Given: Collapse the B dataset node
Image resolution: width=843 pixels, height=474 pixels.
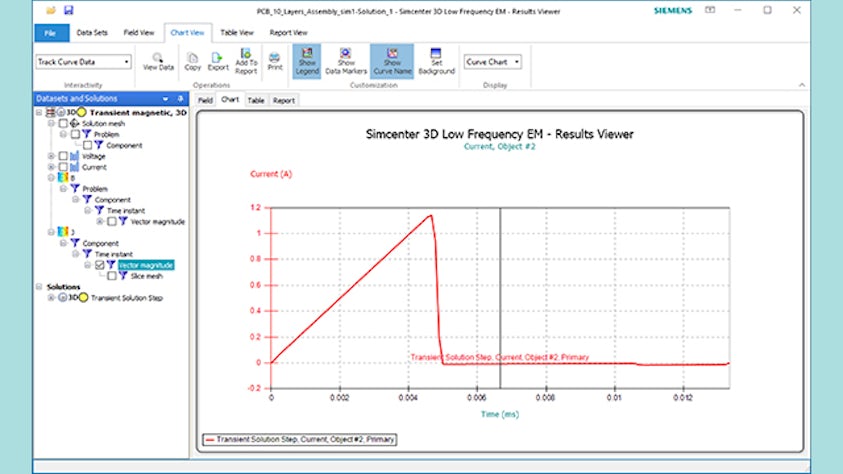Looking at the screenshot, I should pyautogui.click(x=51, y=178).
